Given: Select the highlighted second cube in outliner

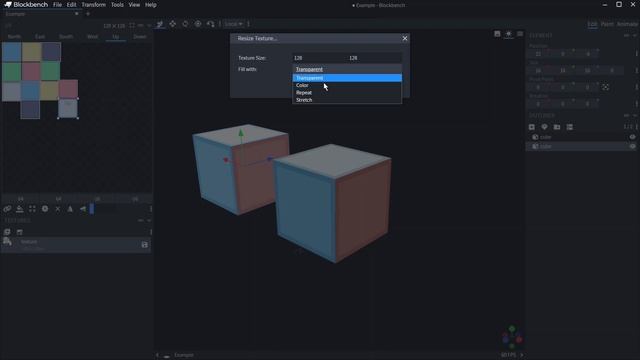Looking at the screenshot, I should 581,147.
